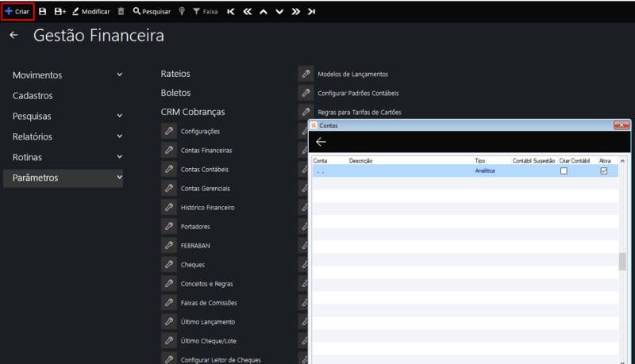Click back arrow in Contas window
635x364 pixels.
[x=321, y=142]
